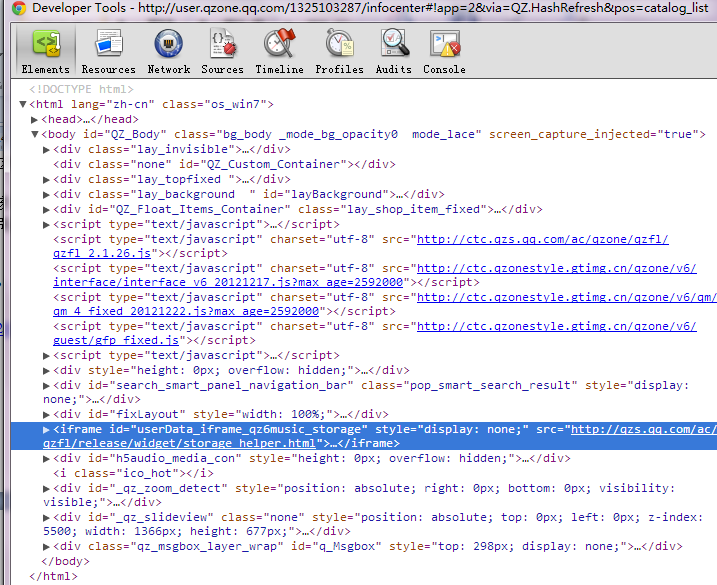Collapse the html root element
The height and width of the screenshot is (585, 717).
(x=23, y=104)
